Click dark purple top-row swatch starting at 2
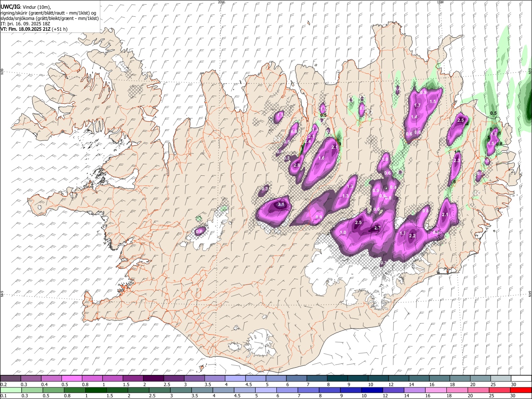The image size is (532, 399). click(x=153, y=379)
